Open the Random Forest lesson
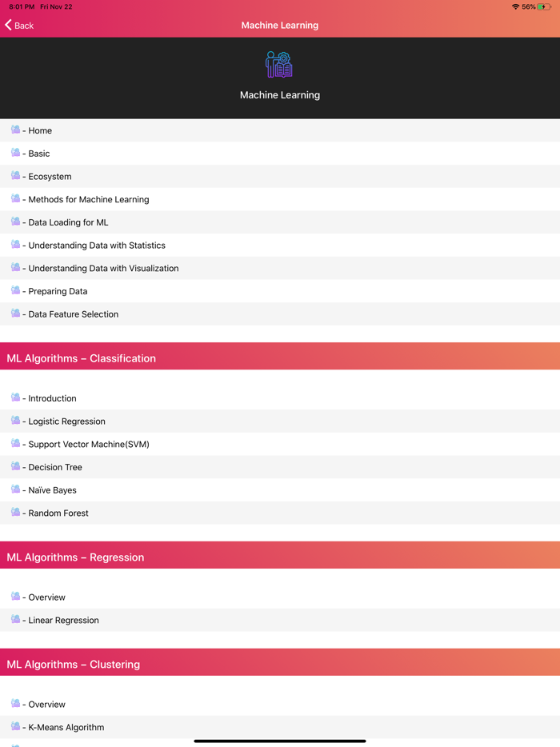Screen dimensions: 560x747 click(x=280, y=513)
